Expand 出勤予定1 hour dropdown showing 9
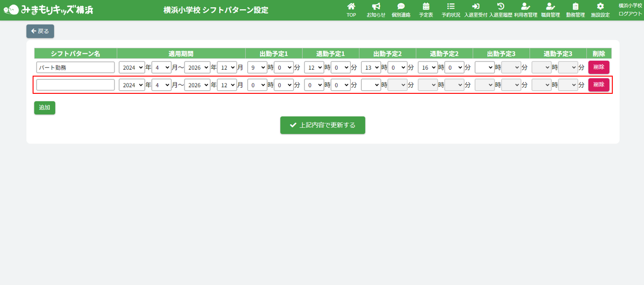The width and height of the screenshot is (644, 285). click(x=257, y=68)
